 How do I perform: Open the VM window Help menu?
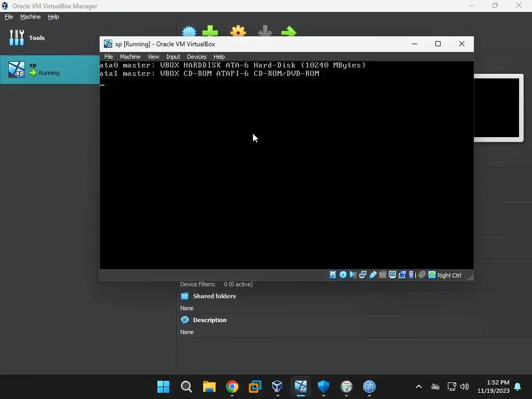[x=219, y=57]
